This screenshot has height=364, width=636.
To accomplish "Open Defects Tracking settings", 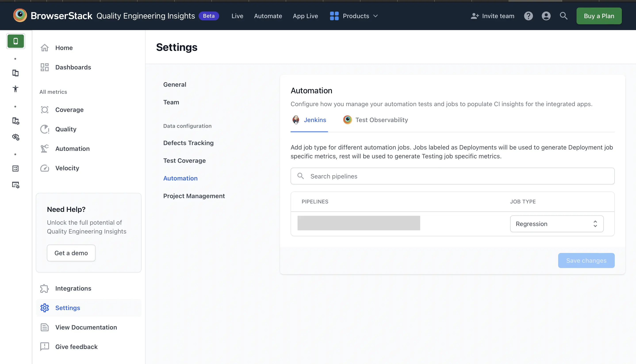I will (x=188, y=143).
